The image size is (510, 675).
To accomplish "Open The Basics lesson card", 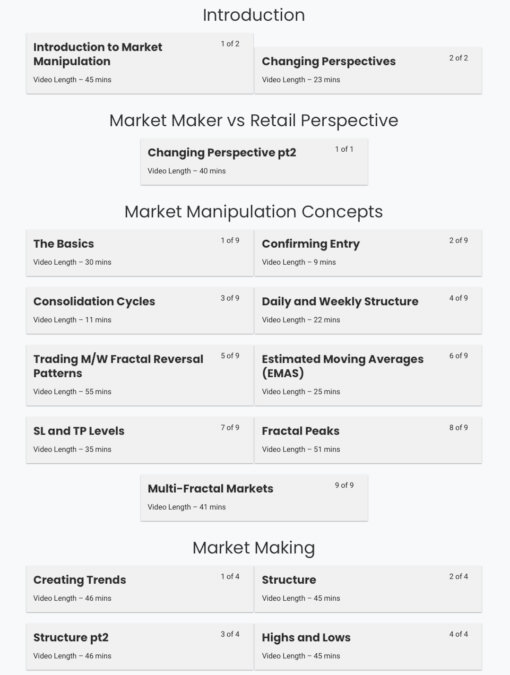I will (x=139, y=253).
